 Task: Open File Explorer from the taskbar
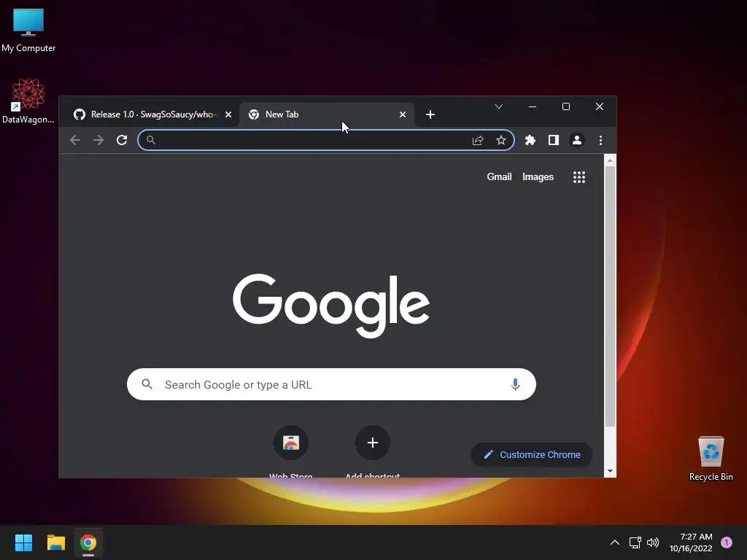tap(55, 542)
